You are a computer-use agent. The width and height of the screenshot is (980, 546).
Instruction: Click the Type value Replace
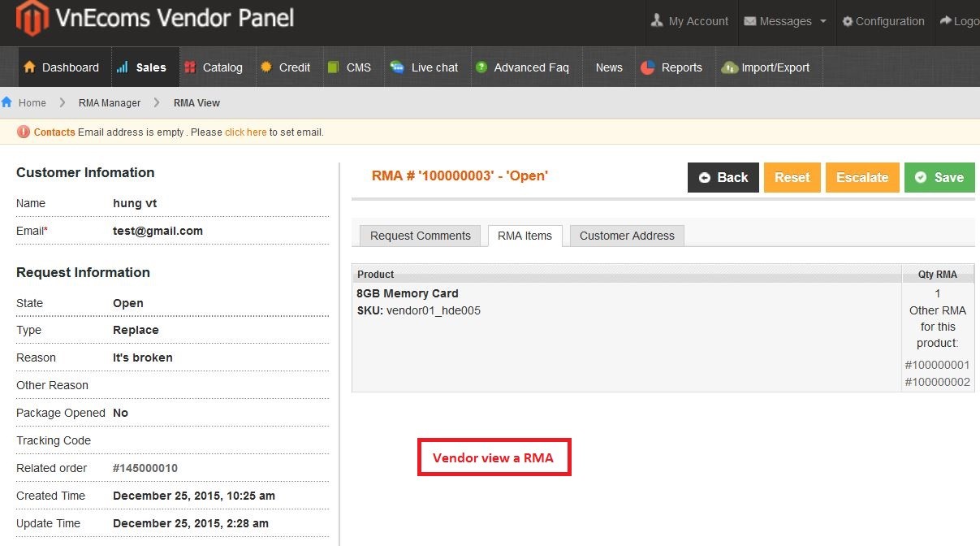pos(136,330)
